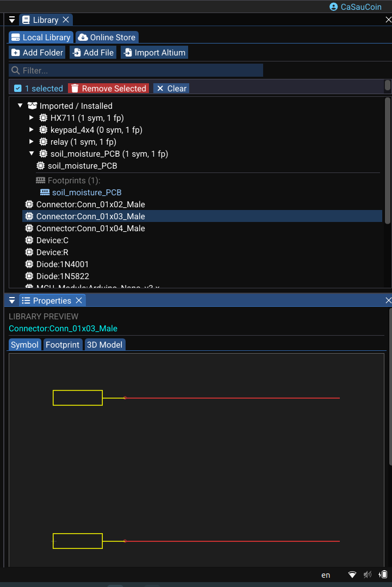
Task: Collapse the soil_moisture_PCB library entry
Action: (32, 154)
